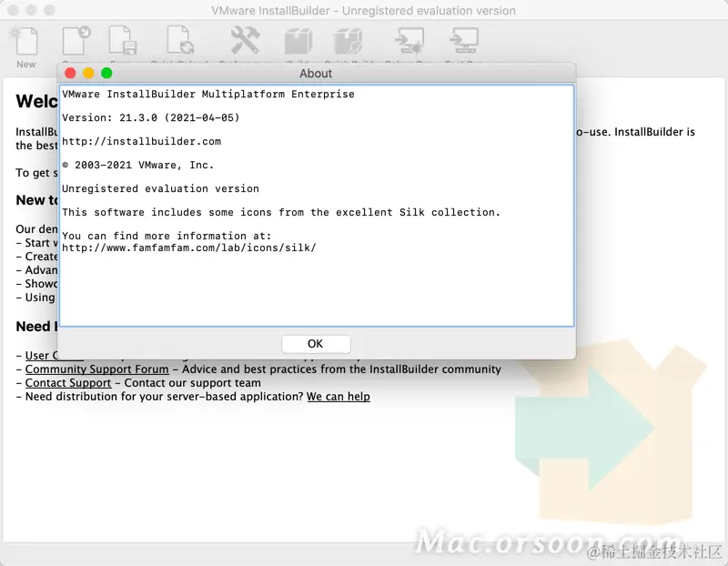
Task: Click the 2003-2021 VMware, Inc. copyright line
Action: coord(138,166)
